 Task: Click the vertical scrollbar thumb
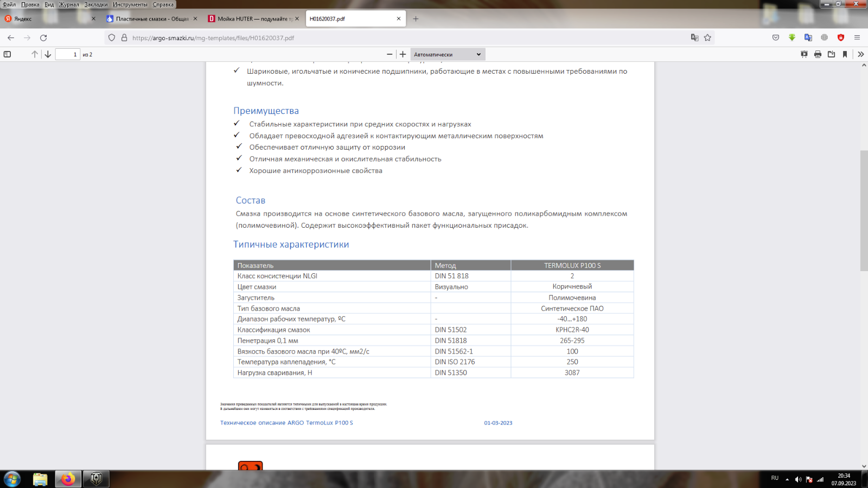coord(864,210)
